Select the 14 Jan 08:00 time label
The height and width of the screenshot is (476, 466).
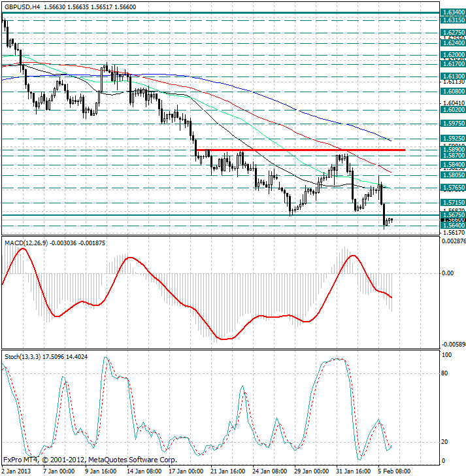[x=146, y=470]
